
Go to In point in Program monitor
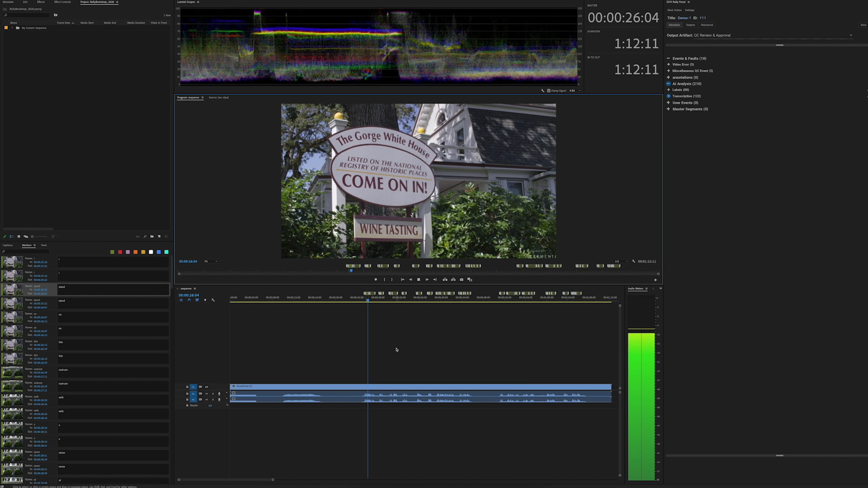click(x=402, y=279)
